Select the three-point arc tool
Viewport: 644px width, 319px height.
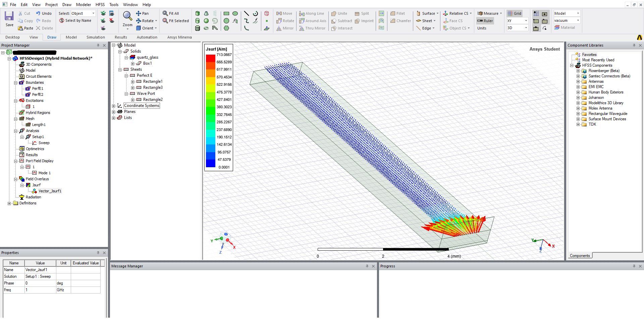point(247,28)
